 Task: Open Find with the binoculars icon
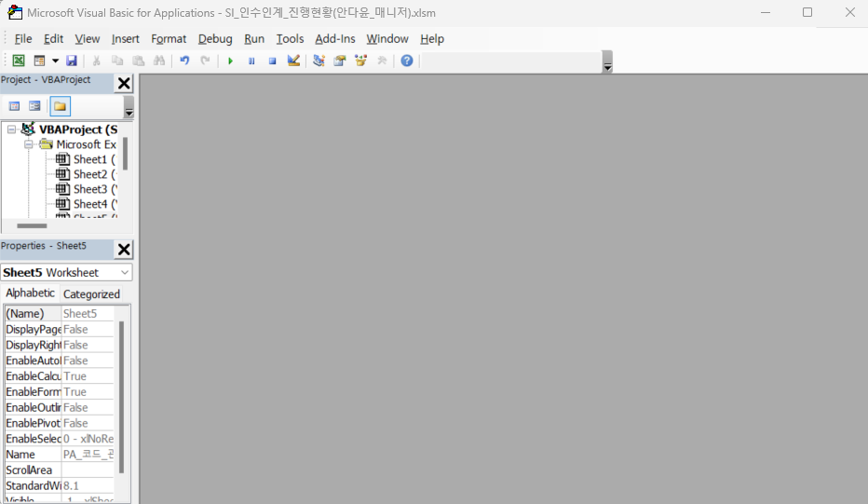pyautogui.click(x=159, y=61)
